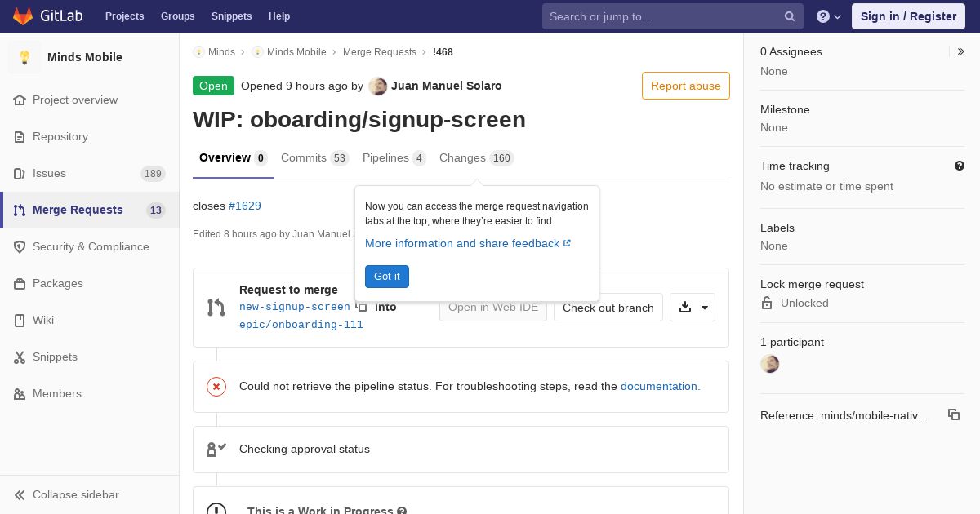Image resolution: width=980 pixels, height=514 pixels.
Task: Click the Members people icon
Action: (20, 394)
